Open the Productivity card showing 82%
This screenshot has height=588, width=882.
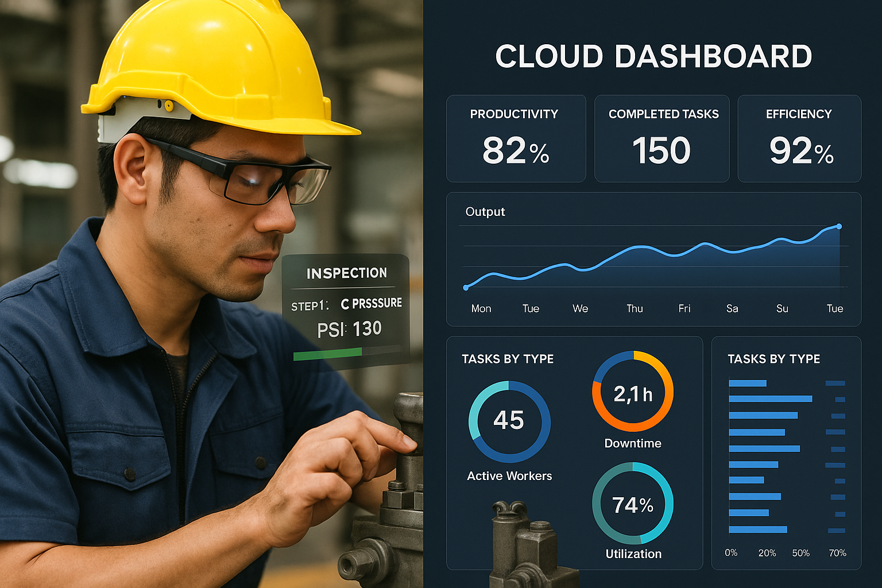click(x=516, y=138)
